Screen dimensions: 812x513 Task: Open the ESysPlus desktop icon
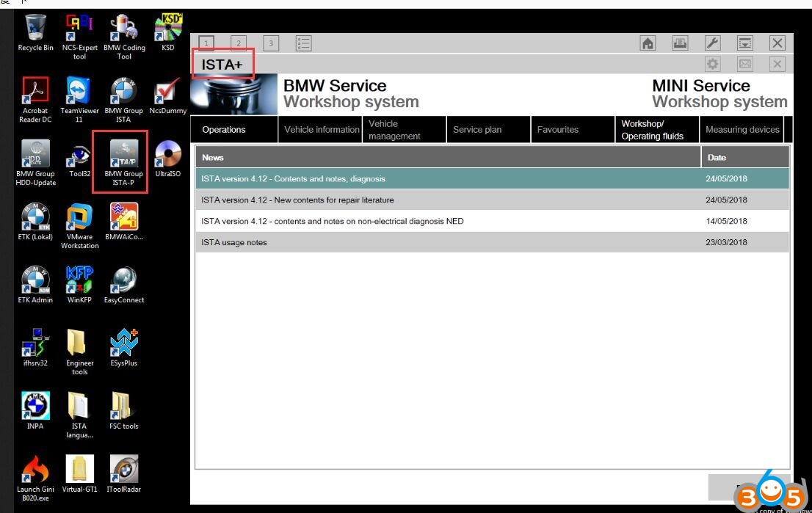(124, 347)
